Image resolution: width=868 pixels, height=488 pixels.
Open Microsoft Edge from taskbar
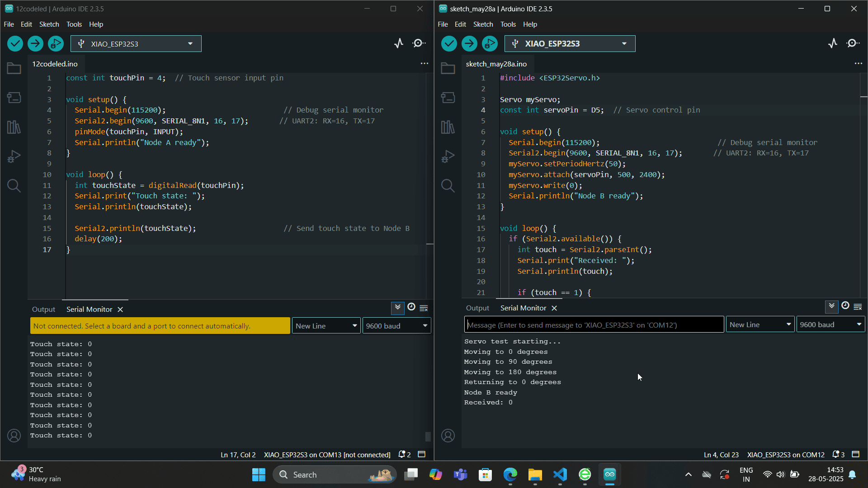pos(510,474)
